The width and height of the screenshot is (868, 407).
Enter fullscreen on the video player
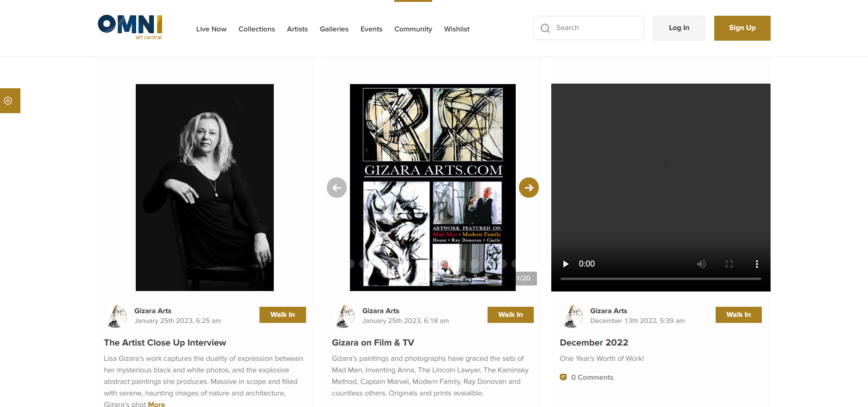729,264
